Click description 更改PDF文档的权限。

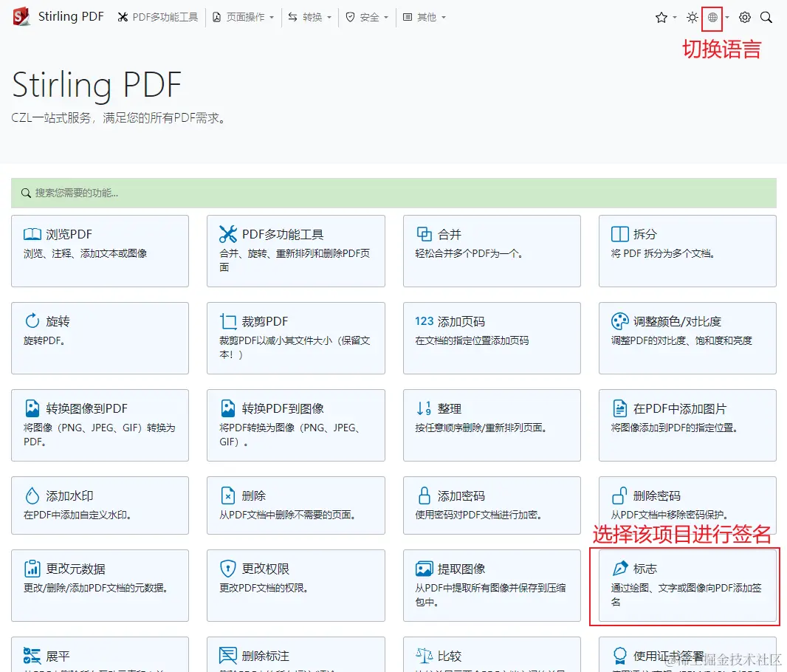tap(264, 589)
